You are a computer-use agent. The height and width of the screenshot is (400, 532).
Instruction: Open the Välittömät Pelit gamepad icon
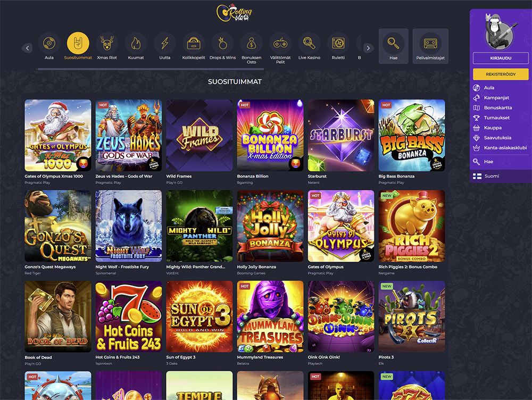pyautogui.click(x=280, y=44)
